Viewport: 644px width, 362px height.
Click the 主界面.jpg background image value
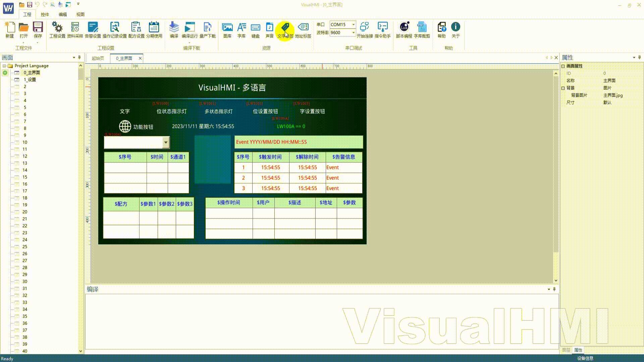pos(613,95)
